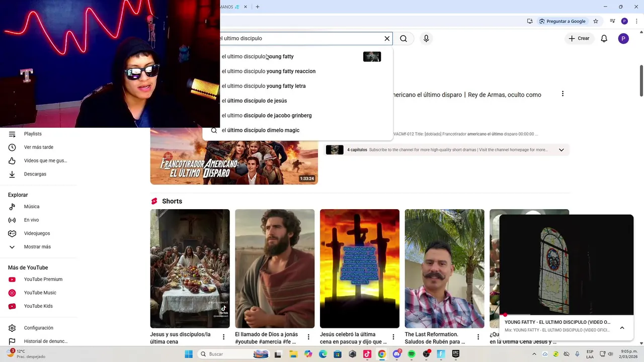Screen dimensions: 644x362
Task: Open the YouTube account avatar menu
Action: tap(623, 38)
